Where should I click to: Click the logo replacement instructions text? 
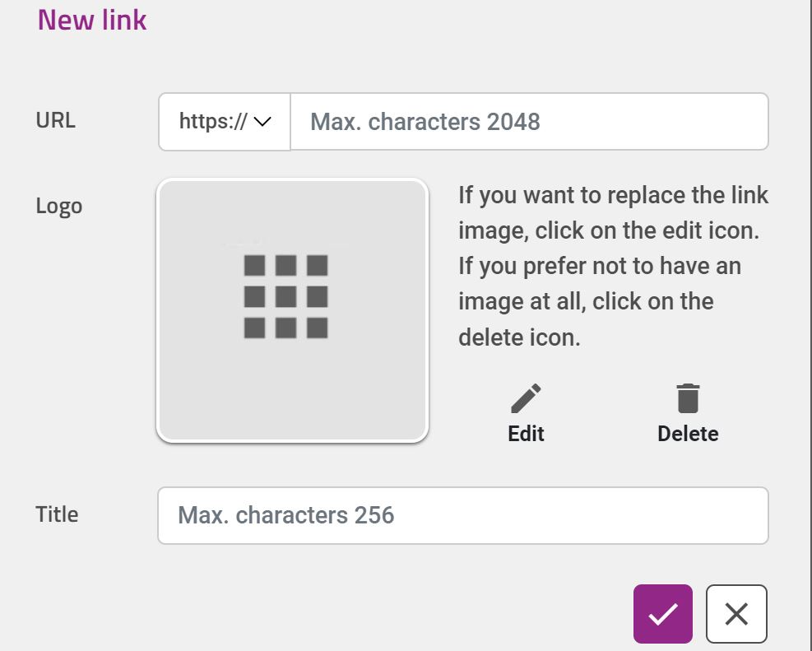pos(613,266)
